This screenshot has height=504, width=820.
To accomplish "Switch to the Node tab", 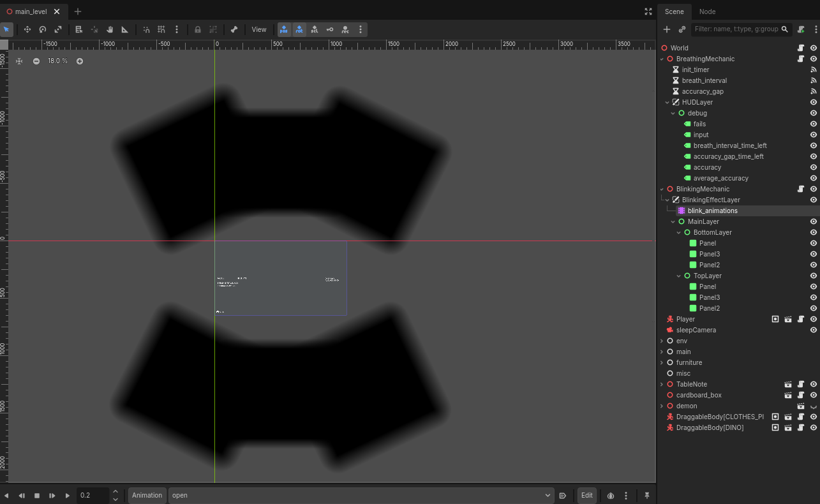I will click(707, 11).
